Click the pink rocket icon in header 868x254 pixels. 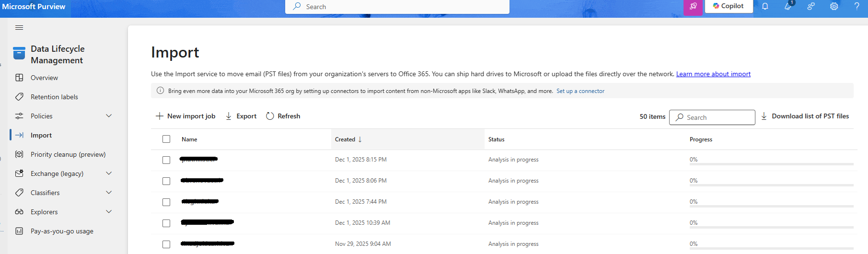(693, 6)
